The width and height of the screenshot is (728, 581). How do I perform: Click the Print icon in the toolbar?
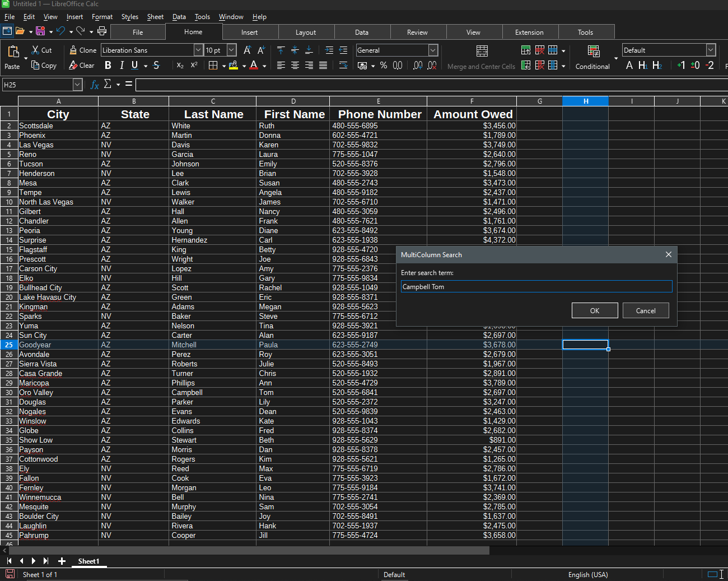102,31
